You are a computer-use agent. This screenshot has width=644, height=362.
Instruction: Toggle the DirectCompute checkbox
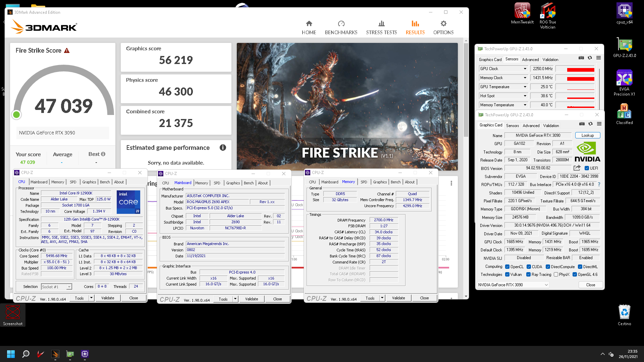[548, 267]
